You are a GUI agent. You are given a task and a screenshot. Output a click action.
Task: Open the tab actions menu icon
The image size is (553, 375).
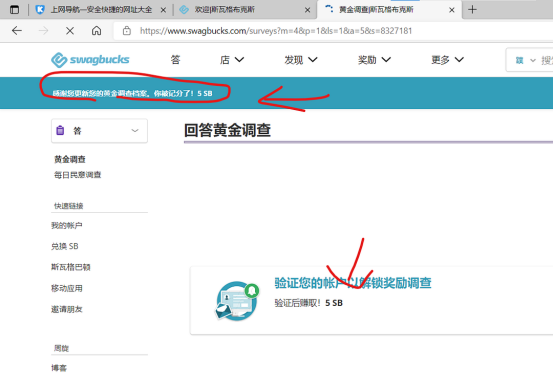14,10
